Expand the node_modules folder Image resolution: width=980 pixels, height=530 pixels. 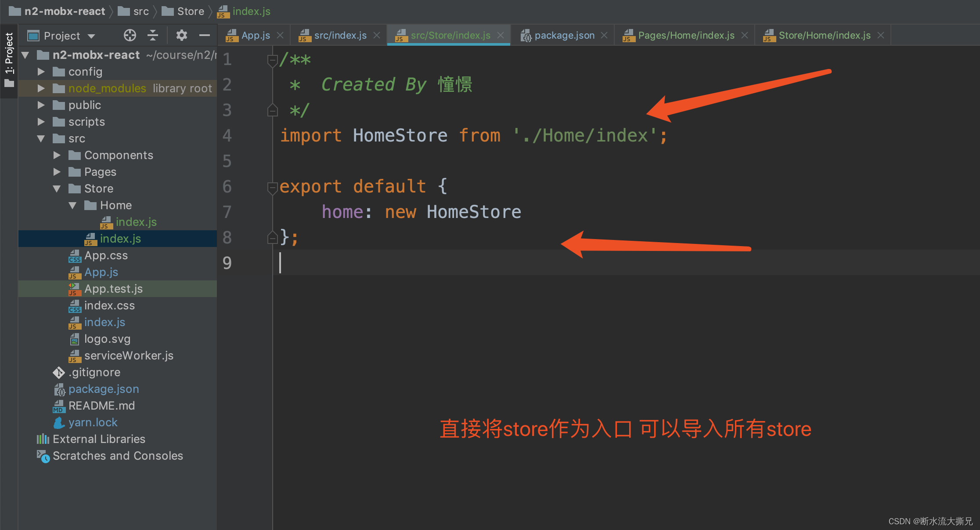click(x=41, y=88)
